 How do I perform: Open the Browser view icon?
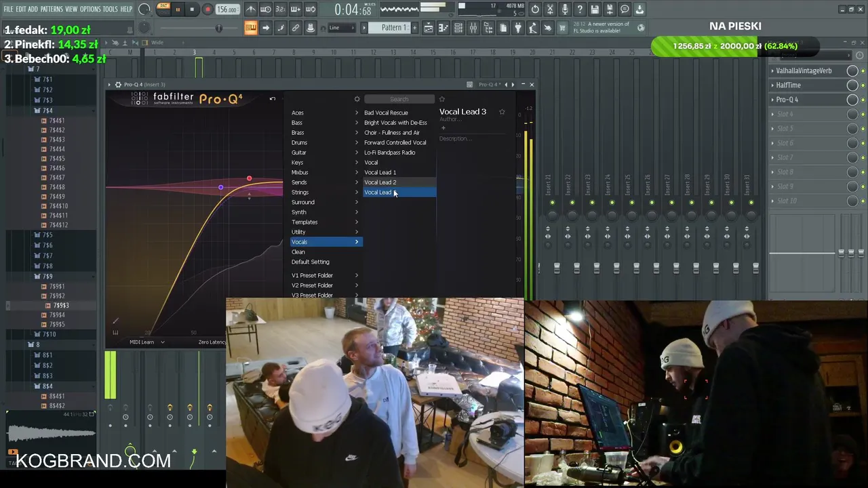[488, 28]
